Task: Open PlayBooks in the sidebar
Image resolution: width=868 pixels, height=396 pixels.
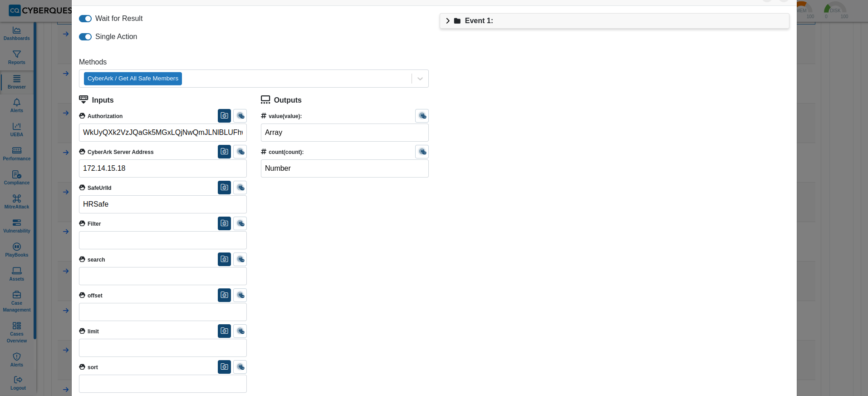Action: [x=17, y=250]
